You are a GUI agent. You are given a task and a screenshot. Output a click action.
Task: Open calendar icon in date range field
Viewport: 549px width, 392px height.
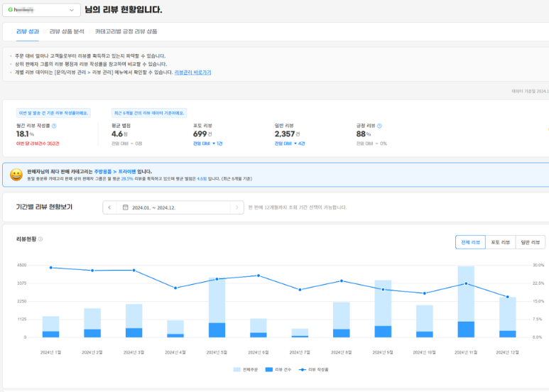125,207
